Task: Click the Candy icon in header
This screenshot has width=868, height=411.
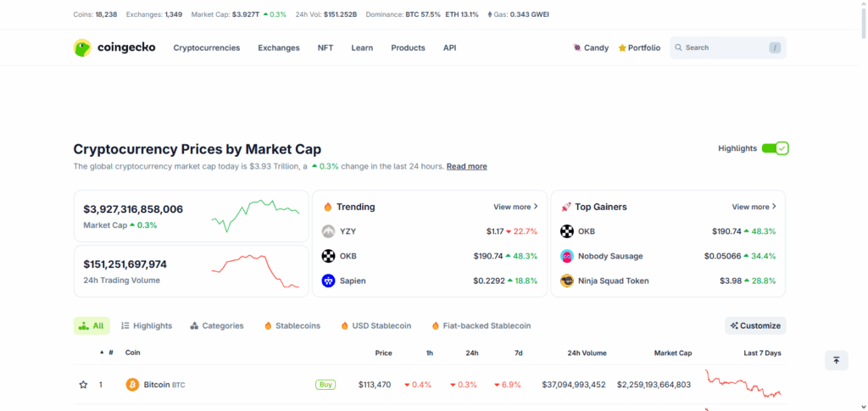Action: coord(576,48)
